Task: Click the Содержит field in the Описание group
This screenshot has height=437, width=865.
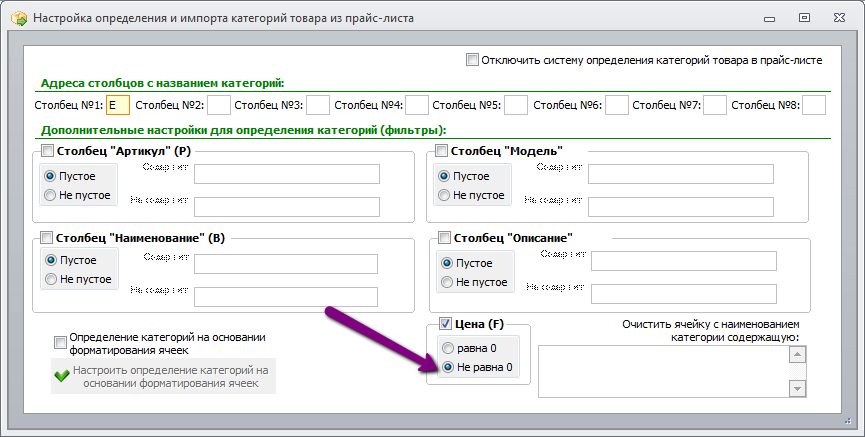Action: click(x=684, y=261)
